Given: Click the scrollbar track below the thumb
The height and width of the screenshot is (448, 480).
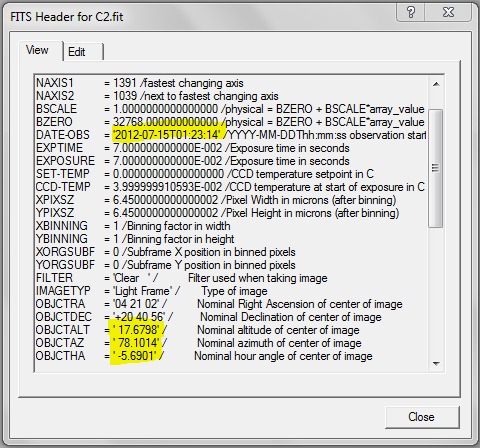Looking at the screenshot, I should pyautogui.click(x=436, y=292).
